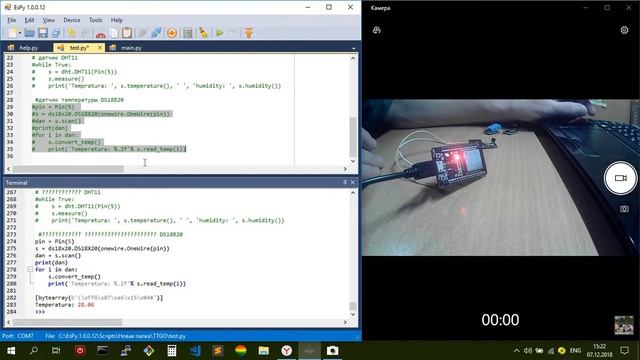Viewport: 640px width, 360px height.
Task: Open the New file dropdown arrow
Action: point(20,33)
